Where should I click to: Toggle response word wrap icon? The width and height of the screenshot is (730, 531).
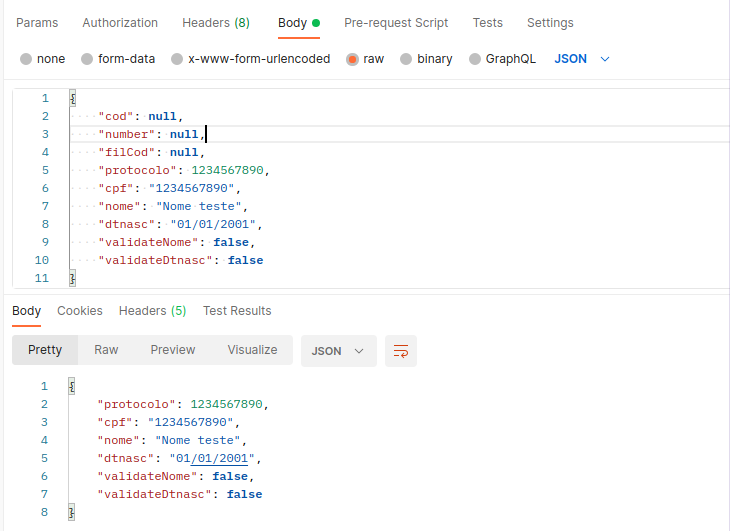[x=401, y=351]
